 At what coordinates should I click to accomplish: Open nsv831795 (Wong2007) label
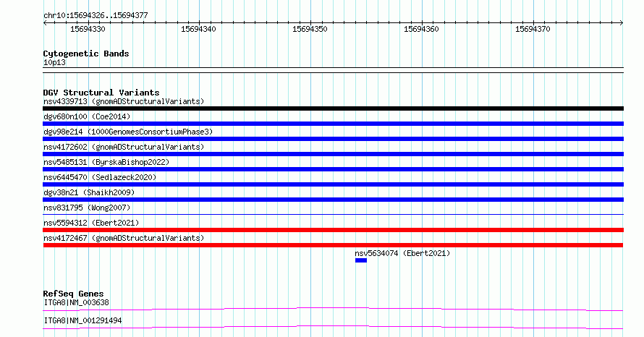click(87, 208)
